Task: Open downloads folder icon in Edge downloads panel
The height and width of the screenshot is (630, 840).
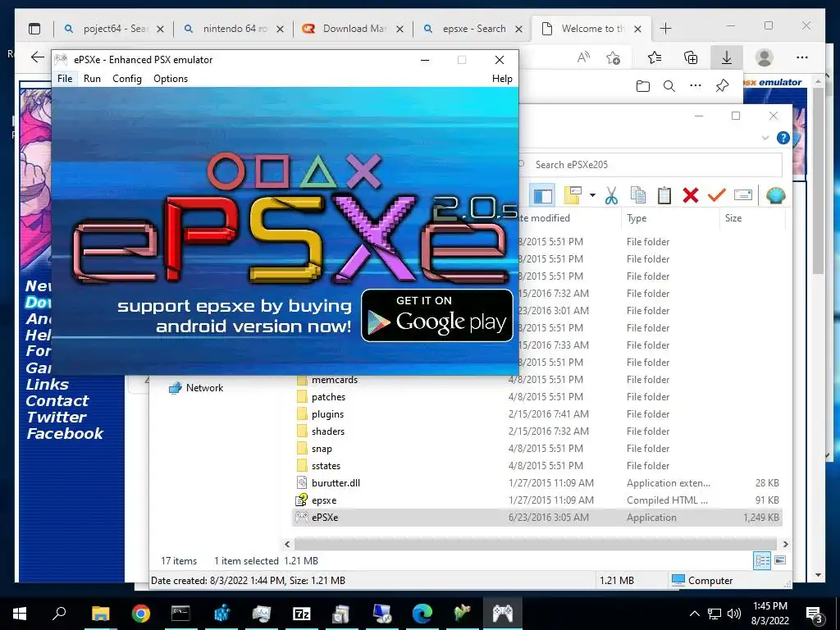Action: (643, 85)
